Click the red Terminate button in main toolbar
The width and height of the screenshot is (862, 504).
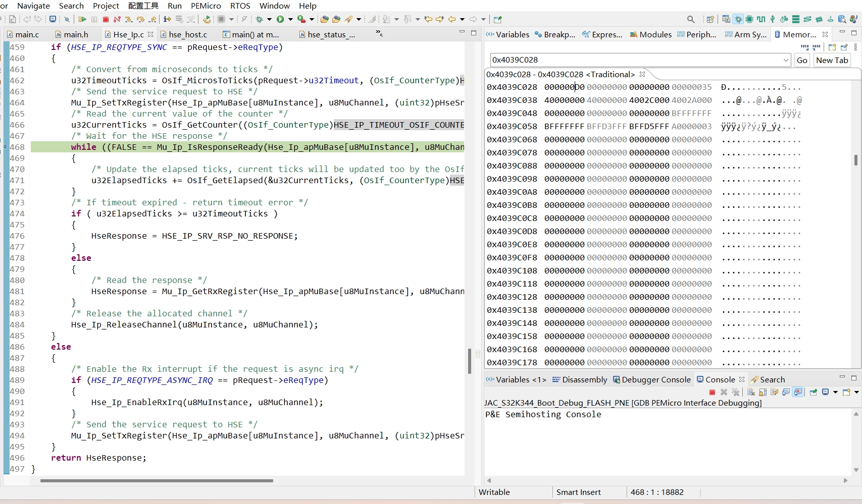[106, 19]
